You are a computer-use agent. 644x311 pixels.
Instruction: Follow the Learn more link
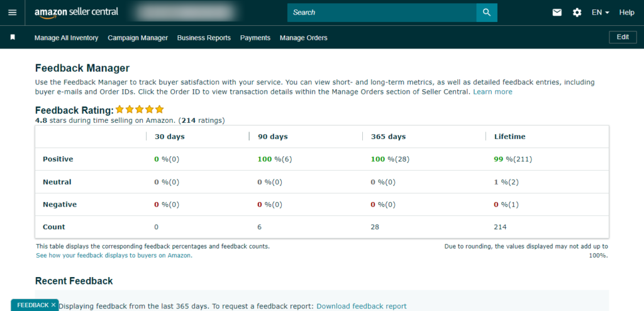coord(492,92)
